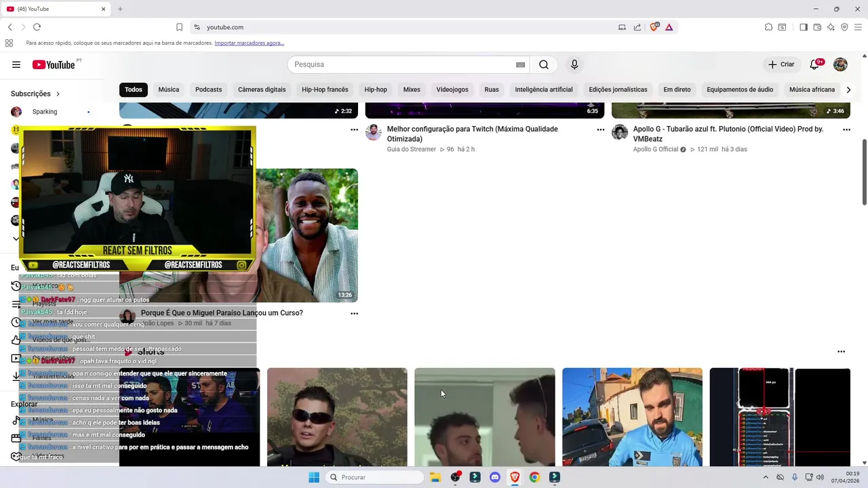Open the Short with man in sunglasses
The width and height of the screenshot is (868, 488).
pyautogui.click(x=337, y=417)
